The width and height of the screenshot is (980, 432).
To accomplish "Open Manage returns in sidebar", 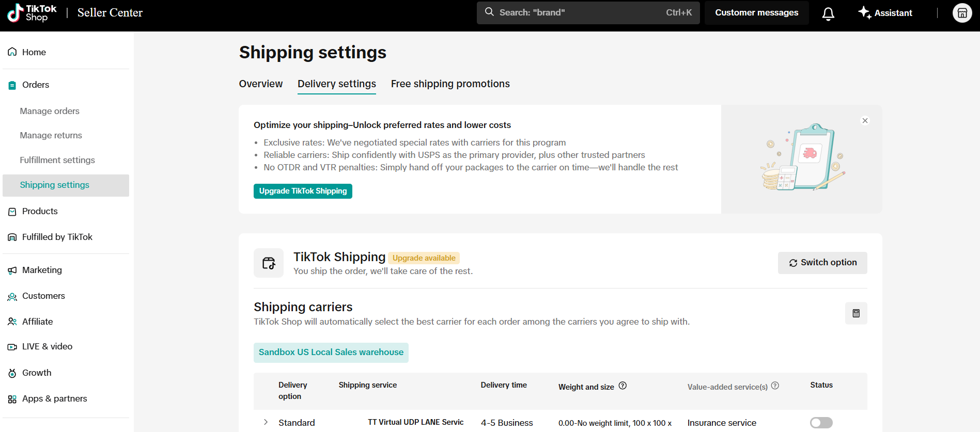I will pos(51,135).
